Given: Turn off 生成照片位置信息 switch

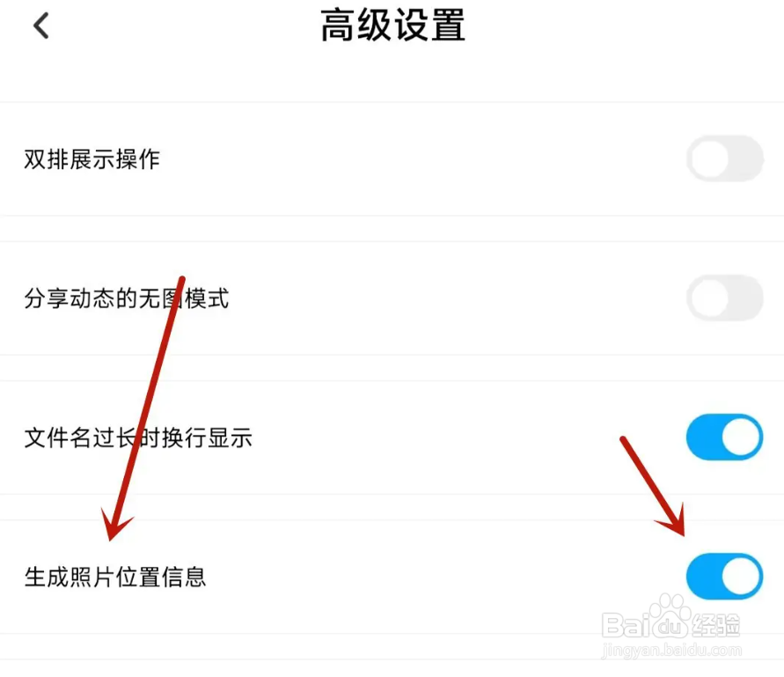Looking at the screenshot, I should (724, 577).
